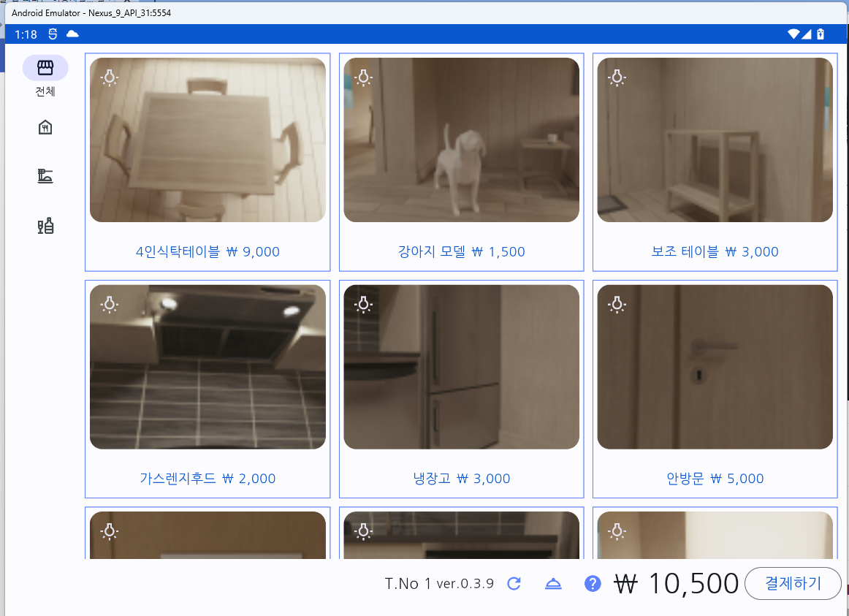
Task: Click the 4인식탁테이블 ₩ 9,000 label
Action: tap(208, 251)
